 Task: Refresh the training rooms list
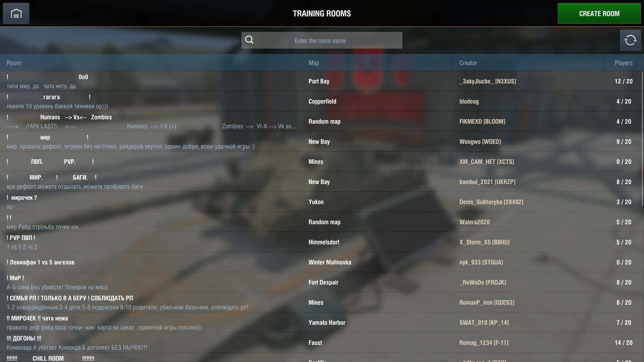tap(630, 40)
